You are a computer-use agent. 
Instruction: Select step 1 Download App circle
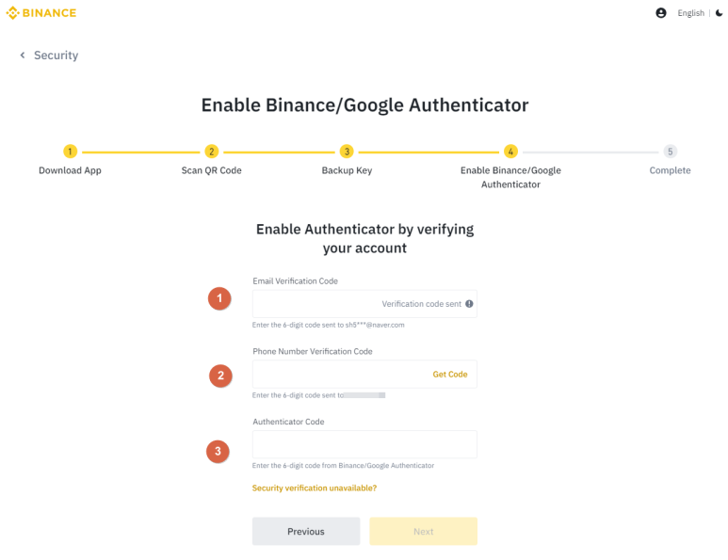70,152
